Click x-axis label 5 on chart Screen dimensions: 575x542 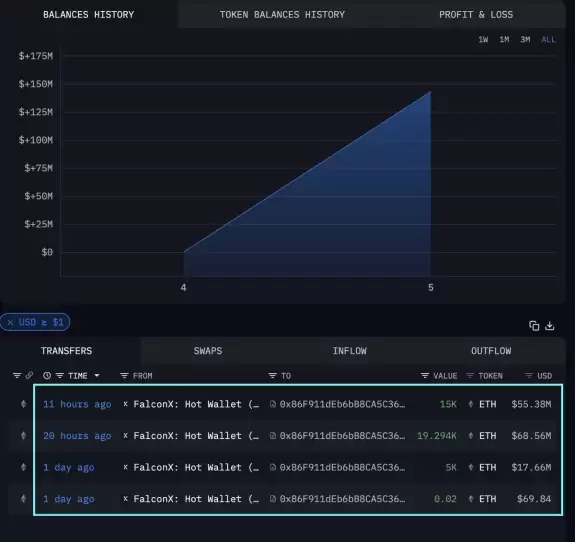coord(431,288)
